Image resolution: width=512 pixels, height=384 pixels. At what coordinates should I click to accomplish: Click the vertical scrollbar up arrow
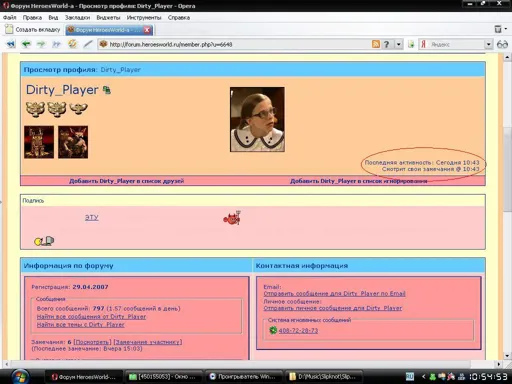[507, 57]
